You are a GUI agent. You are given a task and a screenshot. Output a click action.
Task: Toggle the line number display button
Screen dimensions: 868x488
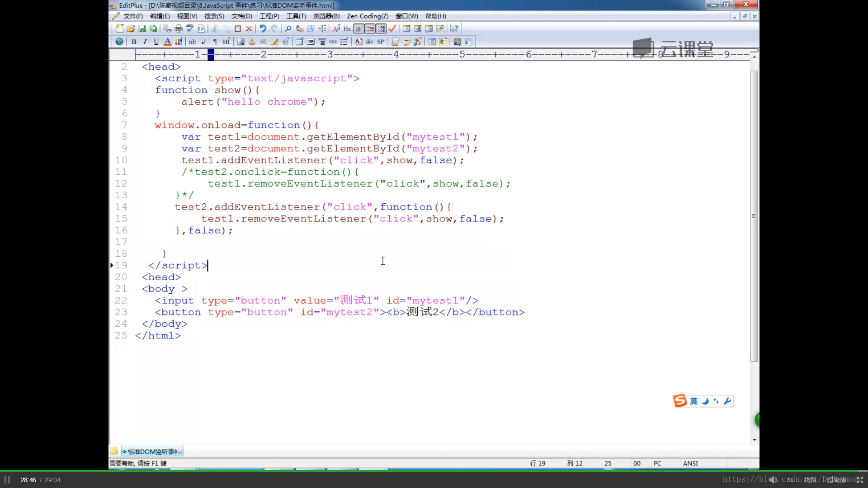click(x=381, y=28)
